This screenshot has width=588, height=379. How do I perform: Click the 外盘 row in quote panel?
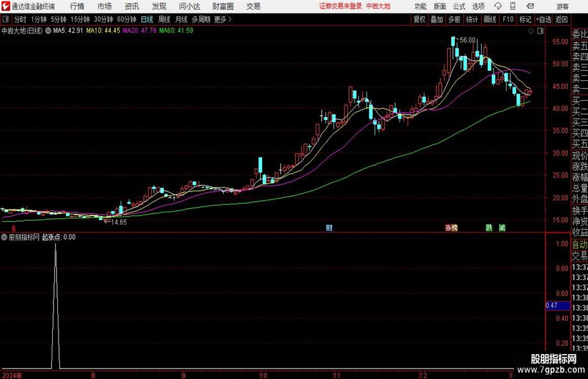coord(580,199)
